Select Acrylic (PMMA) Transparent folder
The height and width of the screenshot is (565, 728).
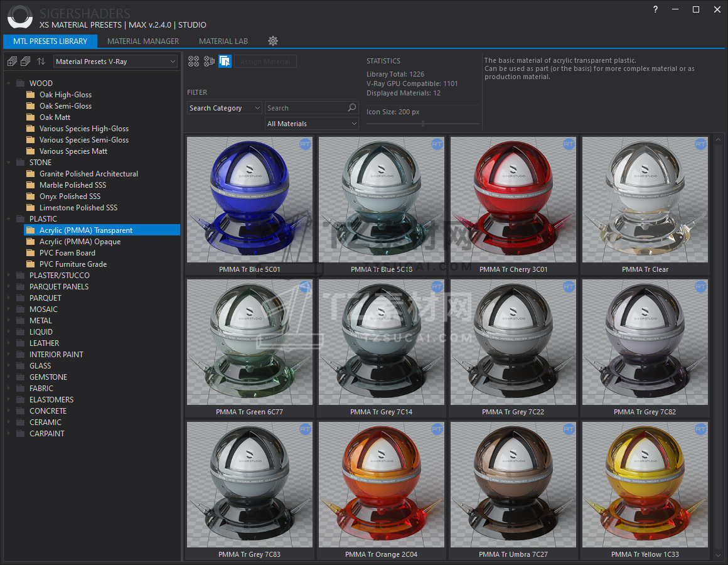(x=102, y=230)
